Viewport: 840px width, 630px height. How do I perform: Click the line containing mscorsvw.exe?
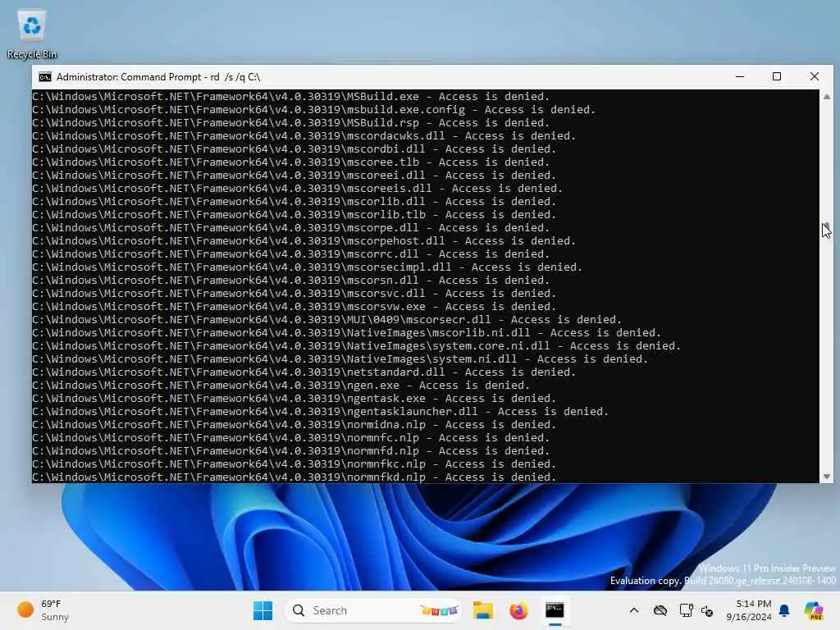click(x=294, y=307)
